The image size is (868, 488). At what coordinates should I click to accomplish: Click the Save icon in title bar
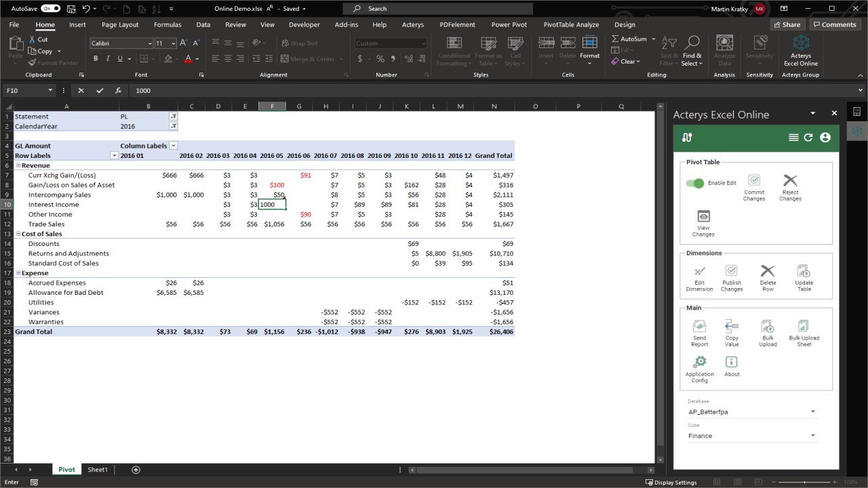[x=72, y=9]
